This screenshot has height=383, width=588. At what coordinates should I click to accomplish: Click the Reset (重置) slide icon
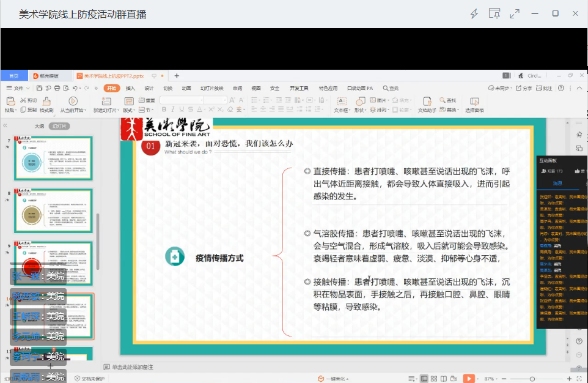pos(142,100)
